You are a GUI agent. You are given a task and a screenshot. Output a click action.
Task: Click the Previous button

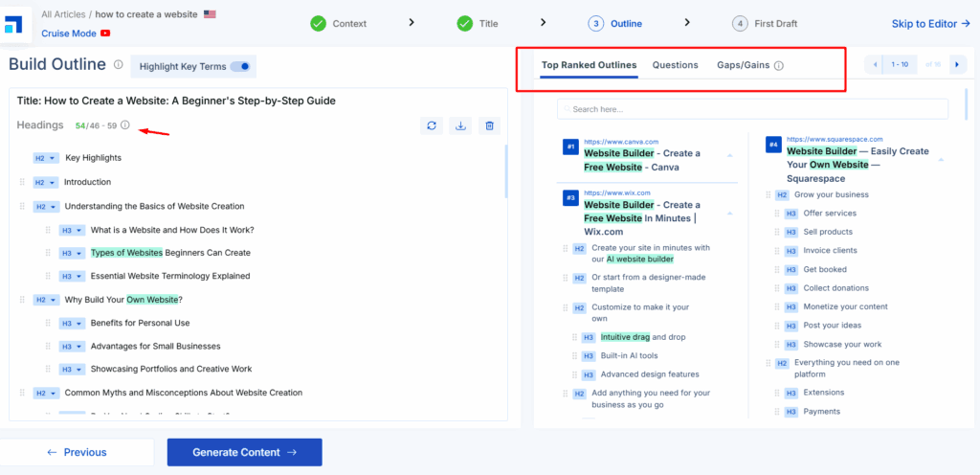point(77,453)
